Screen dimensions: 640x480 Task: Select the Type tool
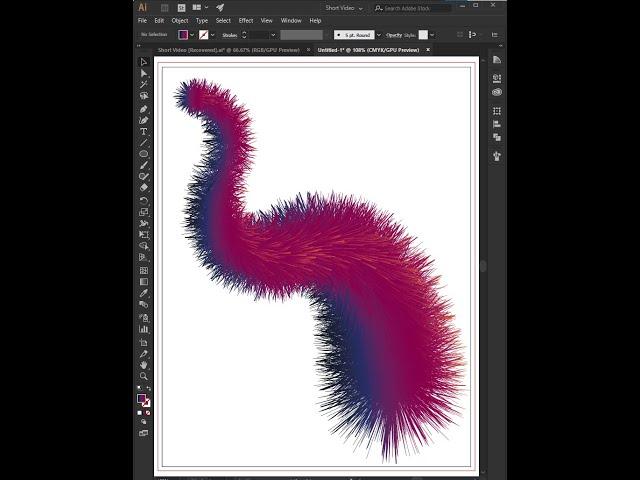tap(144, 131)
